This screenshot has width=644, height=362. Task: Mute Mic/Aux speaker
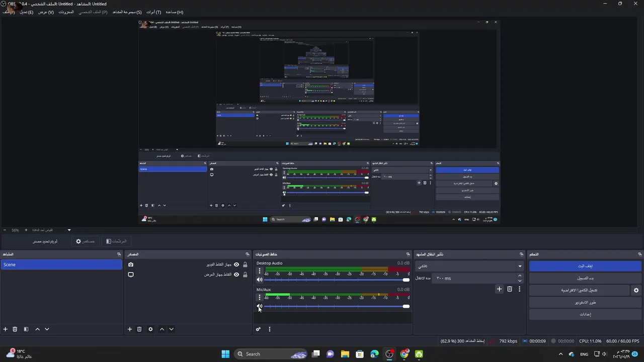click(x=260, y=306)
